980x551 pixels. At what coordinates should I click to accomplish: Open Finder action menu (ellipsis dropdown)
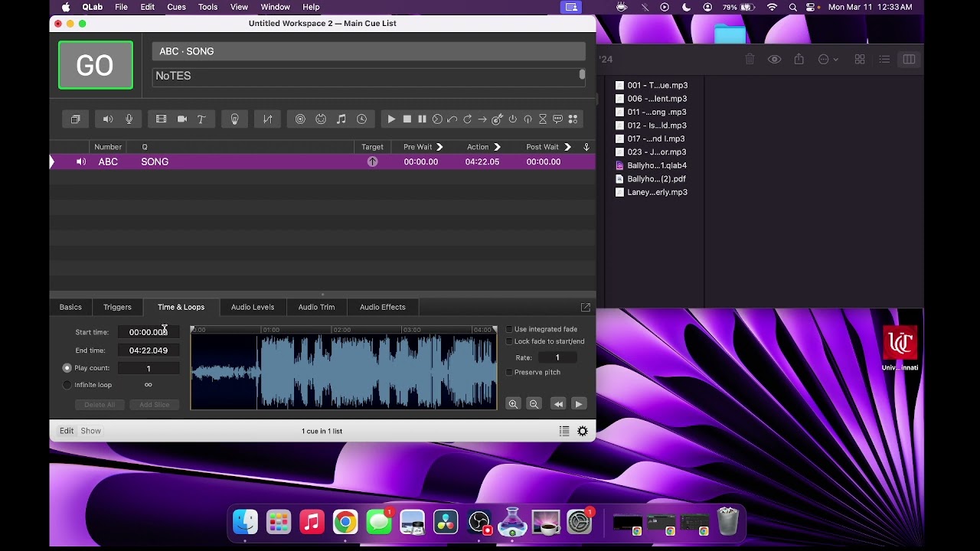(828, 60)
